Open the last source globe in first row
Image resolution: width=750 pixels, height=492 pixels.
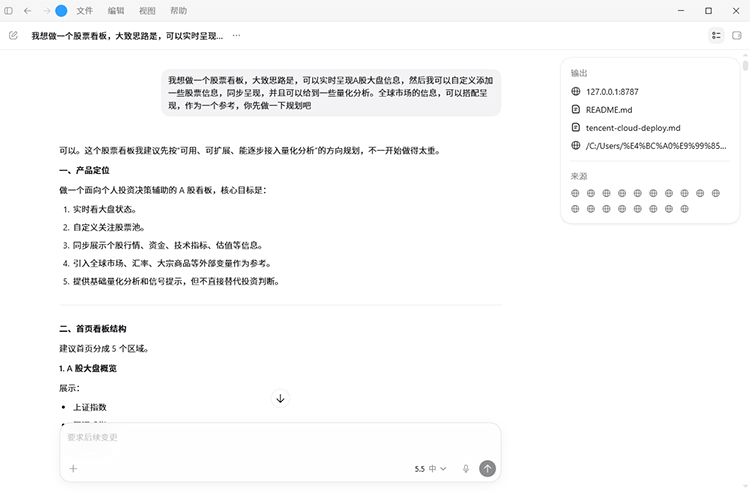[x=716, y=193]
